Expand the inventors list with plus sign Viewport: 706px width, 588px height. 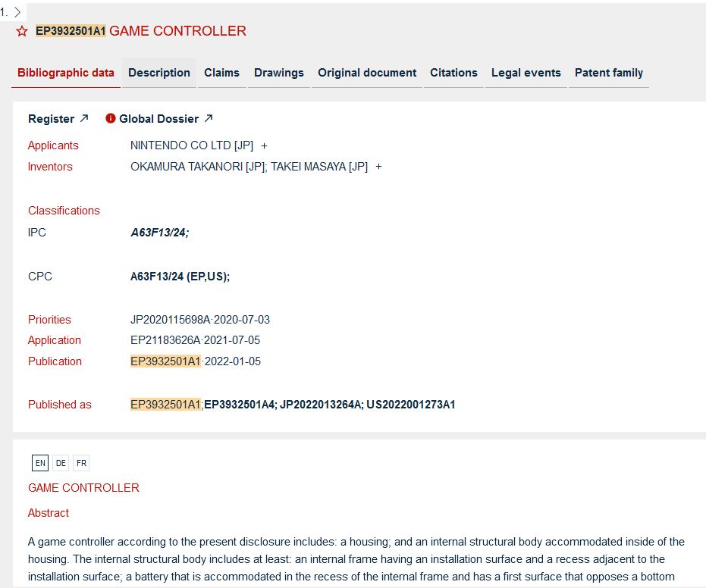point(378,167)
